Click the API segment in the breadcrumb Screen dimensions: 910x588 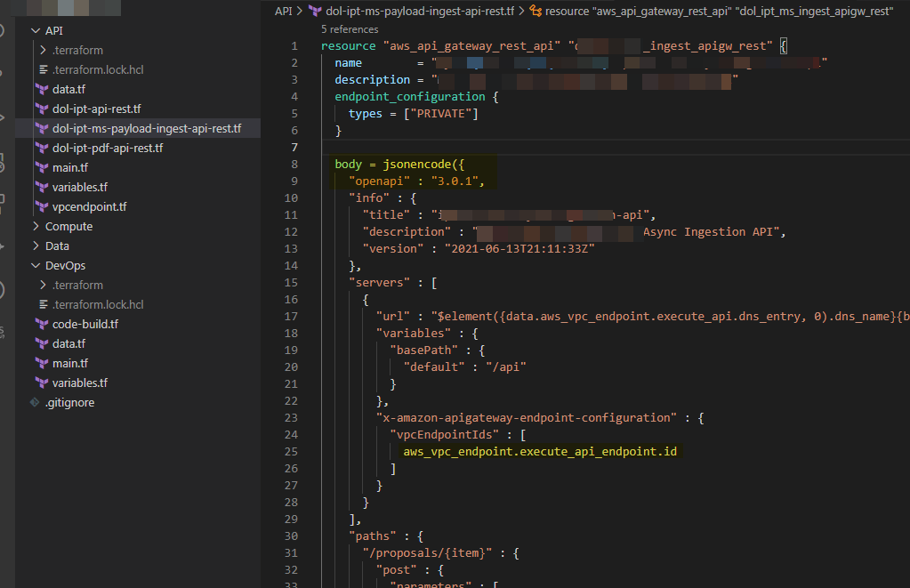tap(283, 11)
